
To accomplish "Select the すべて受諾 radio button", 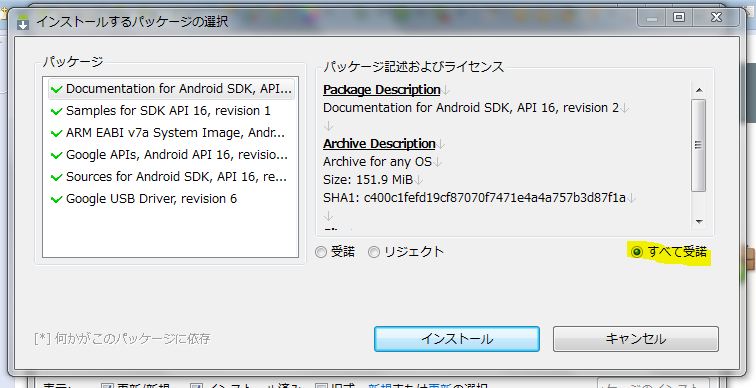I will [x=637, y=252].
